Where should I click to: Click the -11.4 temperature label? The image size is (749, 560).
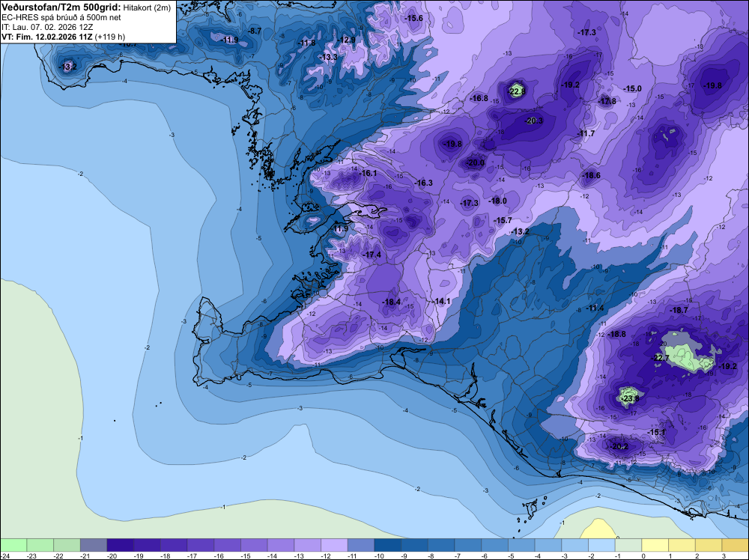595,308
